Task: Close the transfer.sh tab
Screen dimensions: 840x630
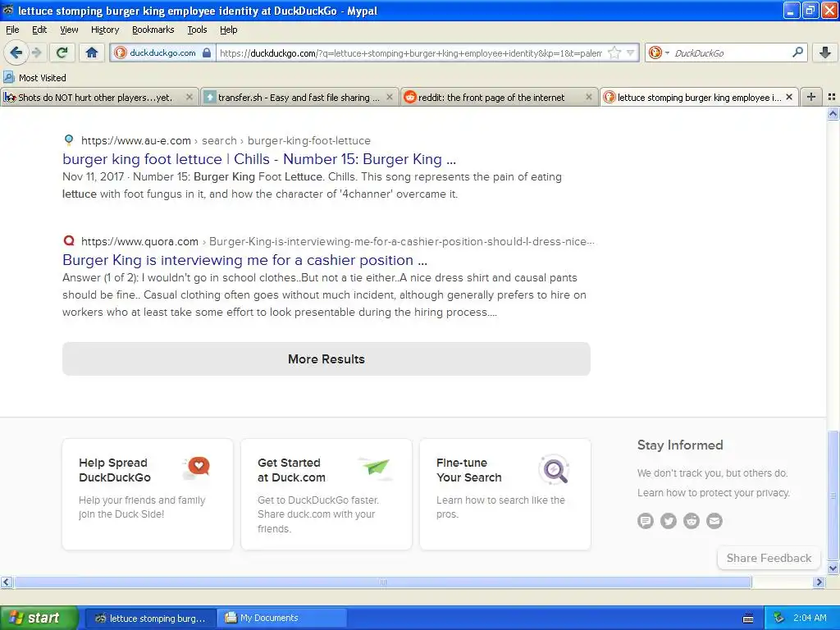Action: point(390,97)
